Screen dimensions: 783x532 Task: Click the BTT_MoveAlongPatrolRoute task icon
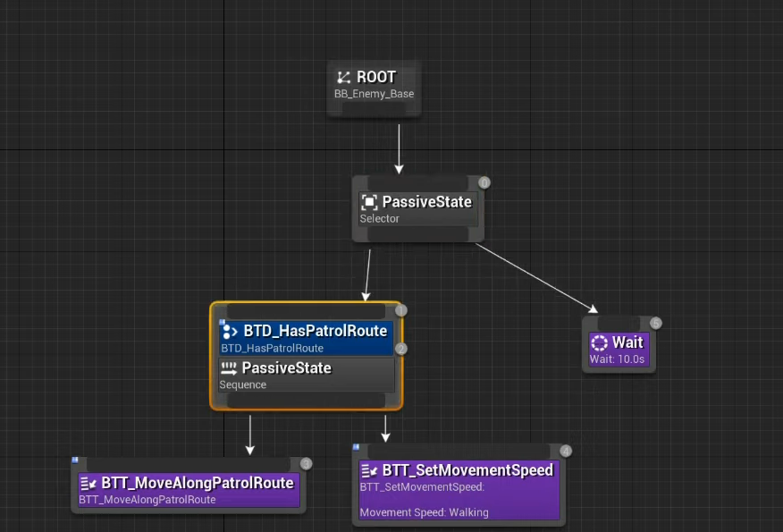pos(88,484)
